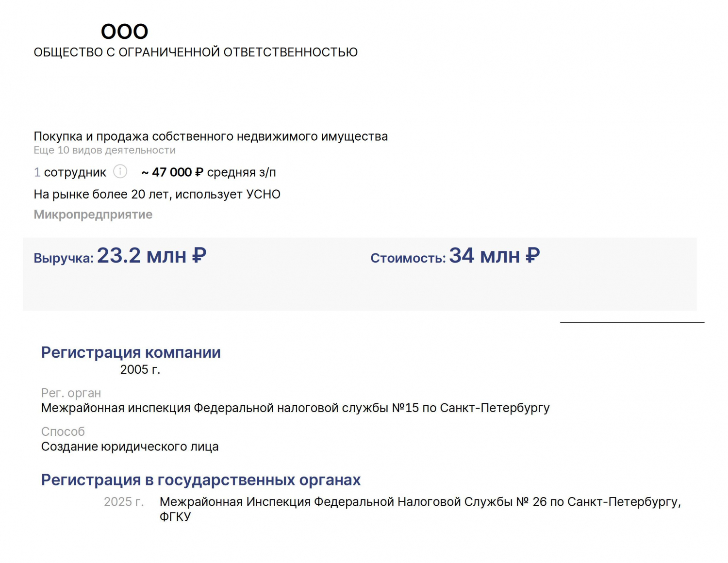This screenshot has width=728, height=563.
Task: Click the 'ООО' company name heading
Action: point(124,32)
